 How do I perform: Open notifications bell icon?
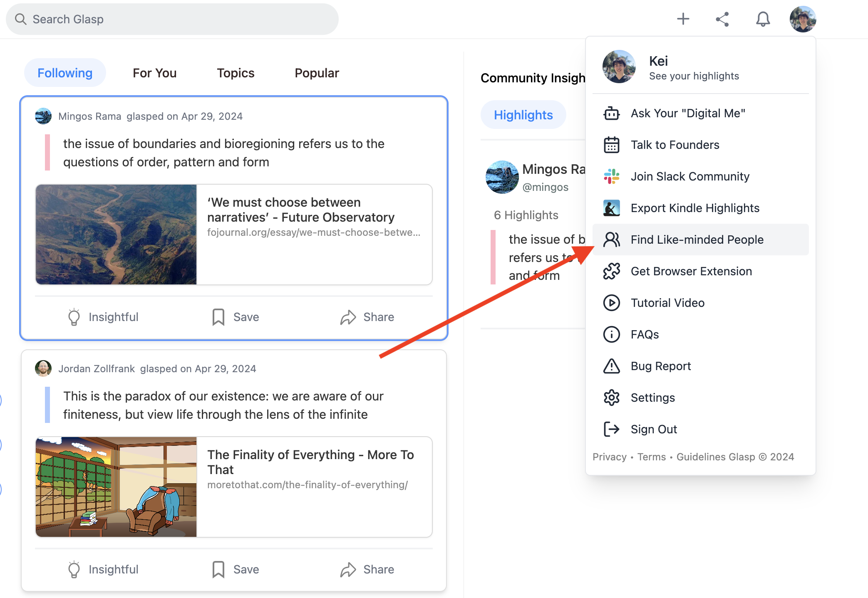[x=763, y=19]
